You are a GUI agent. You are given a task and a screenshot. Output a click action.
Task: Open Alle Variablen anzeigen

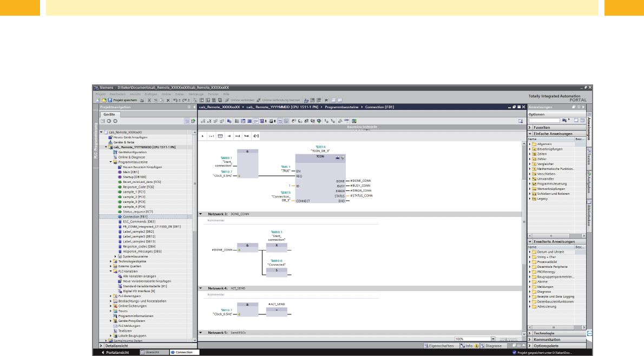139,276
